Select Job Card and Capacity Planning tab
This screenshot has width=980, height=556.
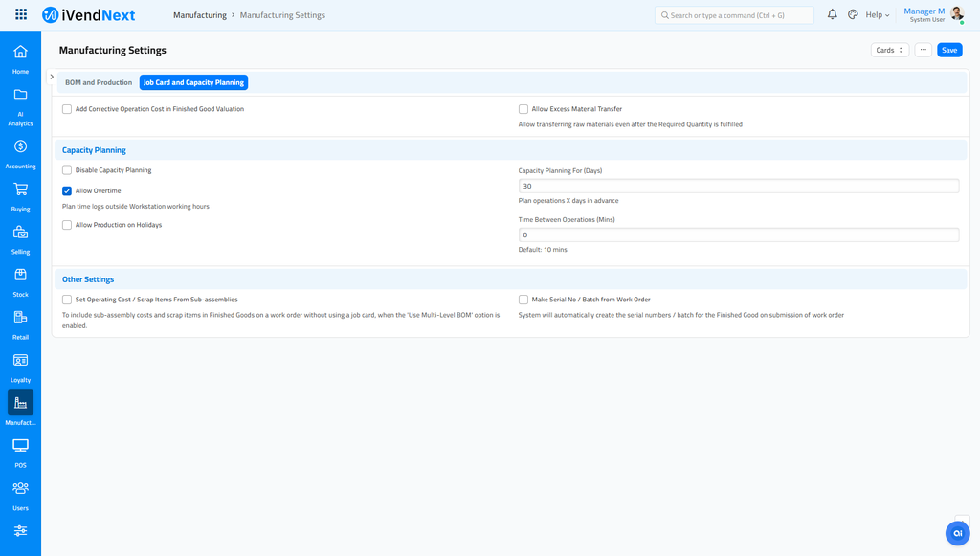pyautogui.click(x=193, y=82)
